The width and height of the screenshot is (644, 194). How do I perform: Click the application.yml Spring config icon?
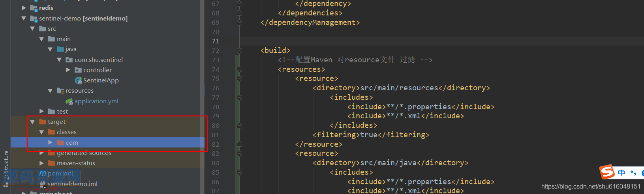click(x=69, y=102)
